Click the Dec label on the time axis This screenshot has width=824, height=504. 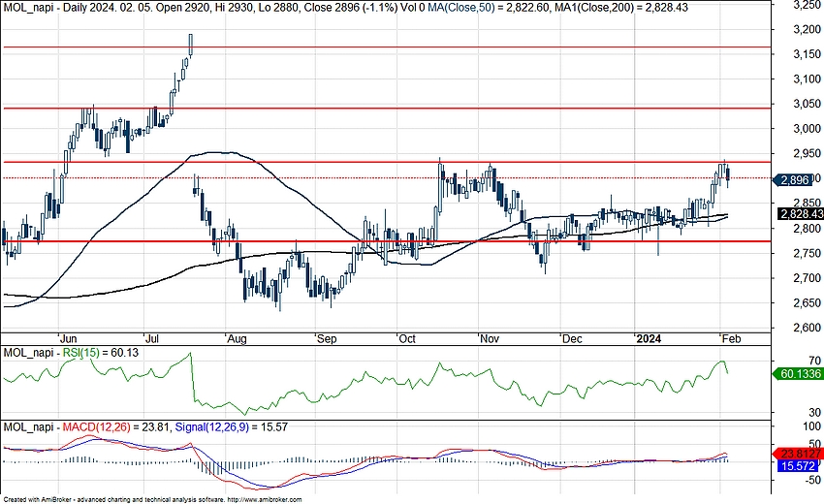click(x=572, y=339)
